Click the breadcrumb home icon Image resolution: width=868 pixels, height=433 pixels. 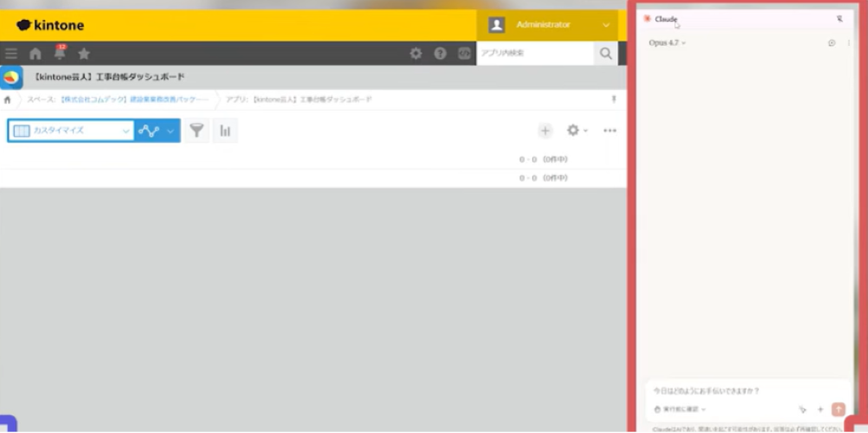tap(7, 100)
